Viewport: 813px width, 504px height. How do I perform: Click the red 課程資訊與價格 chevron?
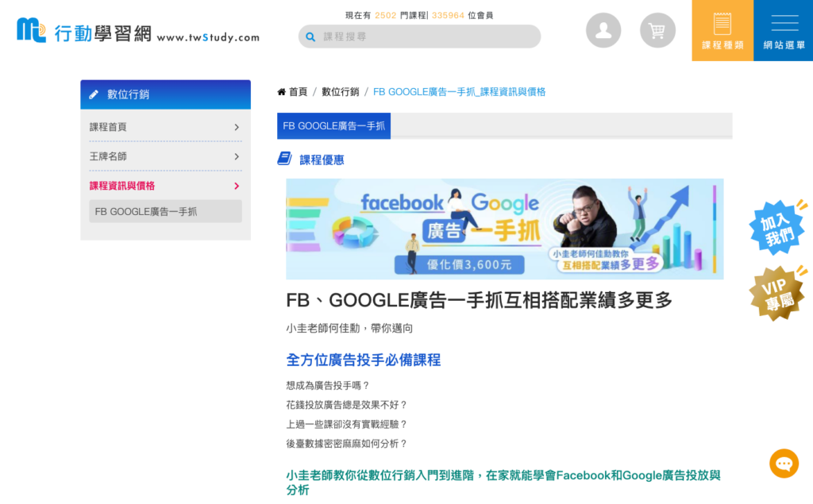237,186
